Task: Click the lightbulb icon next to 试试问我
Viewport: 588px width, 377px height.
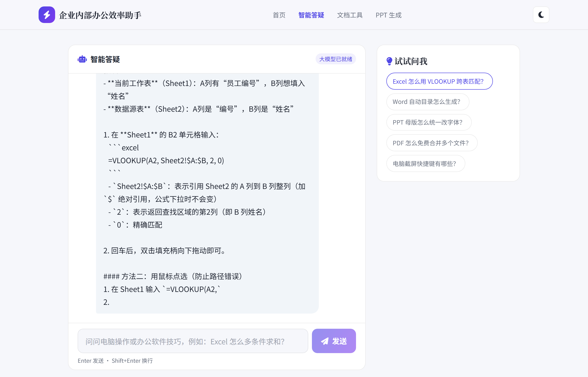Action: 389,61
